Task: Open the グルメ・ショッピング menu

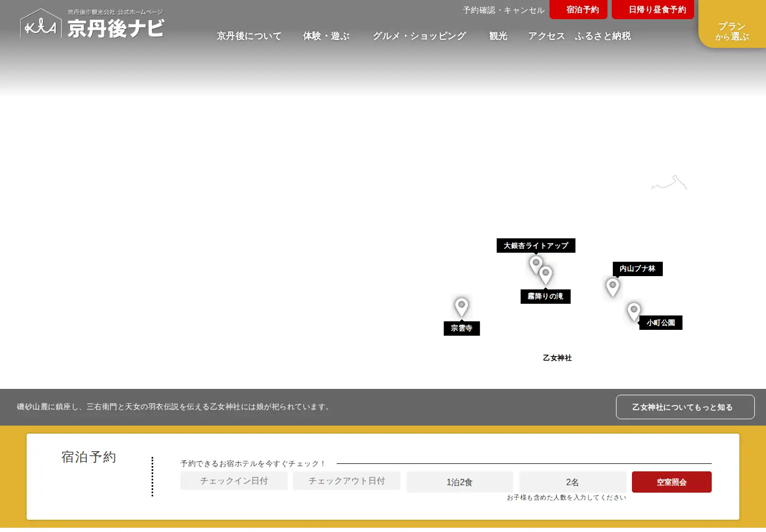Action: click(419, 36)
